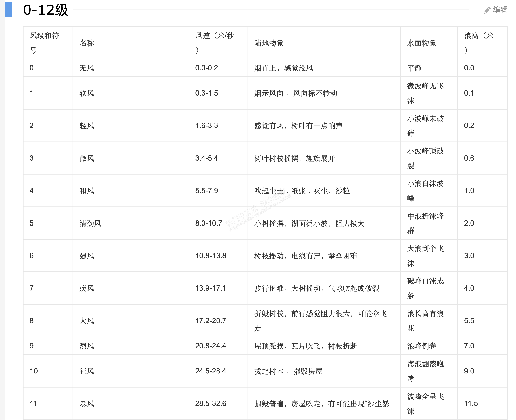Click the blue section marker bar
The width and height of the screenshot is (516, 420).
point(8,9)
